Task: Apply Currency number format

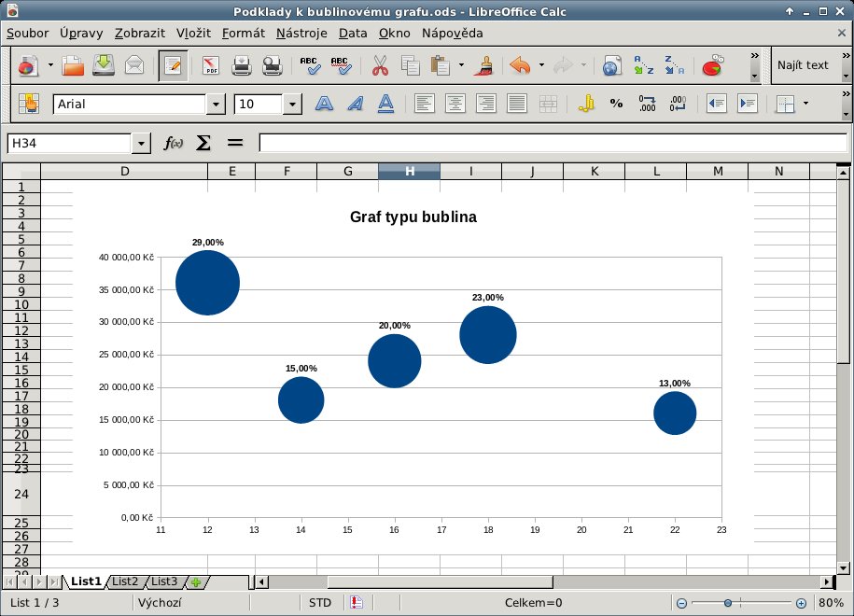Action: 586,104
